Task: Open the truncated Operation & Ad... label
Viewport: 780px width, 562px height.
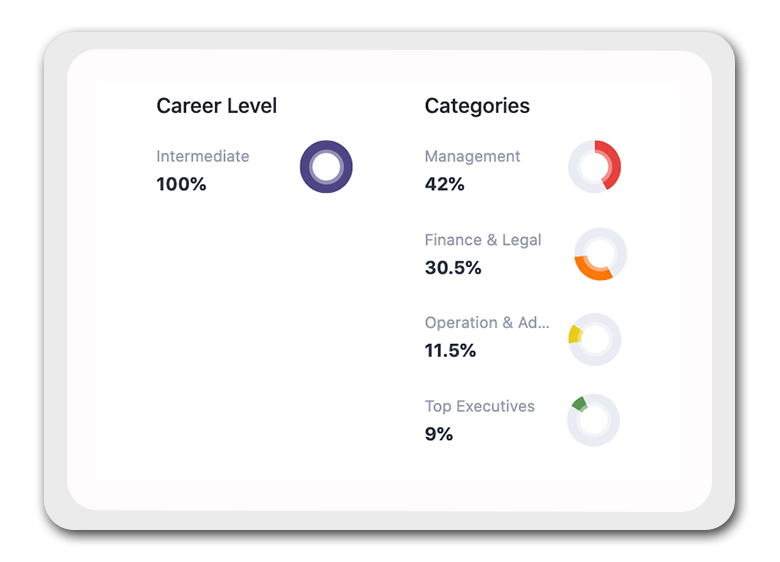Action: 487,323
